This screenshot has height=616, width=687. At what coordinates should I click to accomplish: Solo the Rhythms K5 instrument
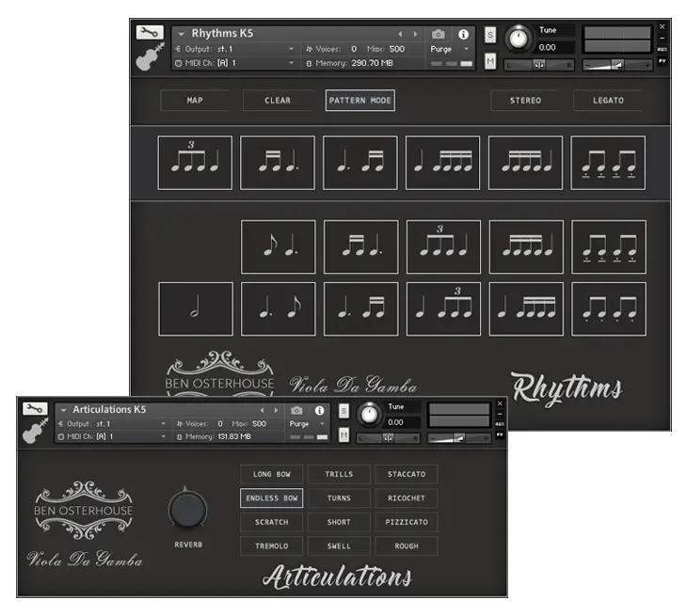(x=490, y=35)
